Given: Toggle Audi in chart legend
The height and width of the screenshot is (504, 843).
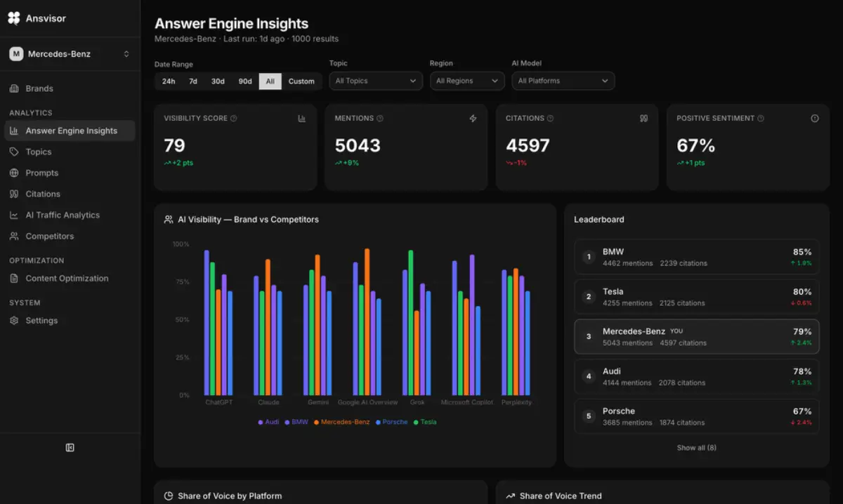Looking at the screenshot, I should (268, 422).
